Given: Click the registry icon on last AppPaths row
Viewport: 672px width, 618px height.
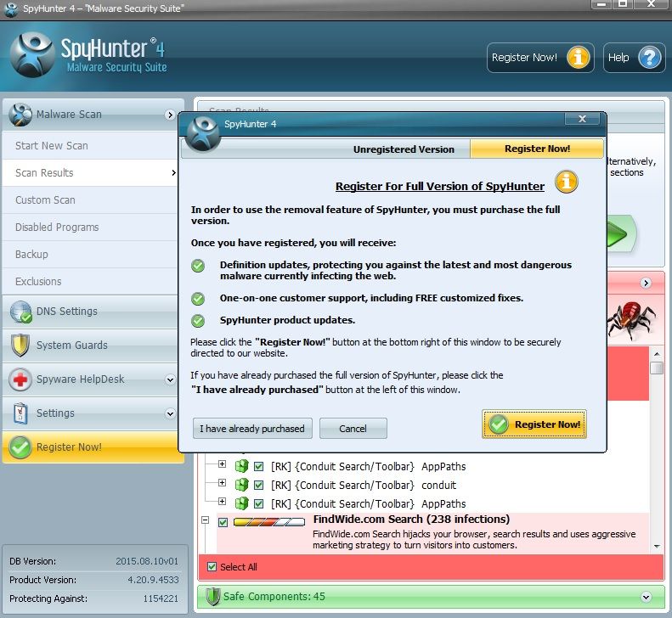Looking at the screenshot, I should coord(242,503).
